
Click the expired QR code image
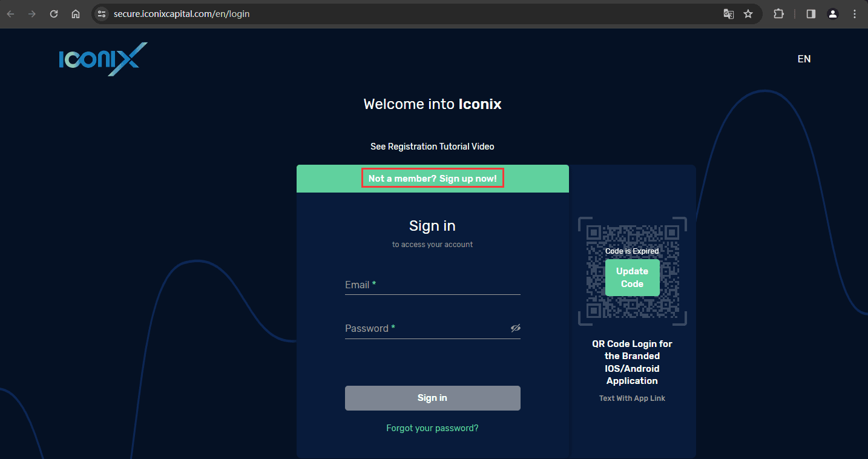click(632, 271)
